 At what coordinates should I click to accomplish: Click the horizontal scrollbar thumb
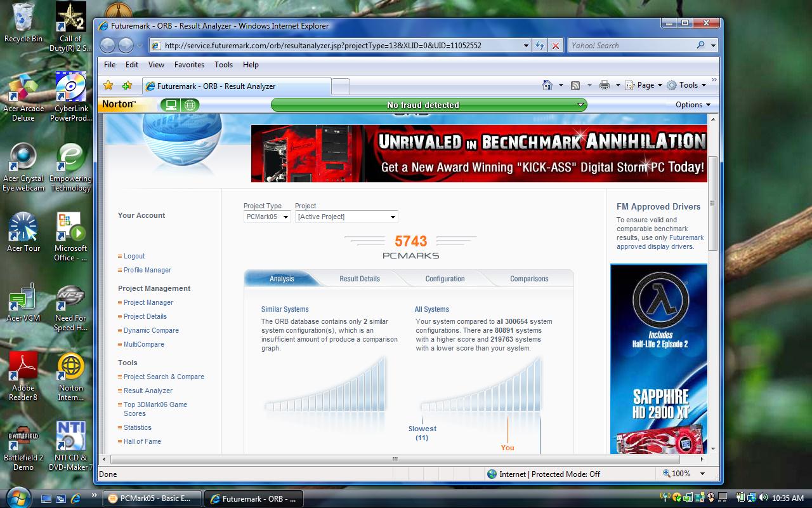[x=395, y=459]
